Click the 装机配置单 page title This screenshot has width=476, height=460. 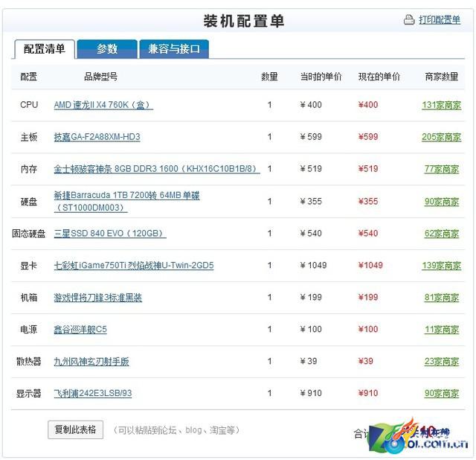244,21
